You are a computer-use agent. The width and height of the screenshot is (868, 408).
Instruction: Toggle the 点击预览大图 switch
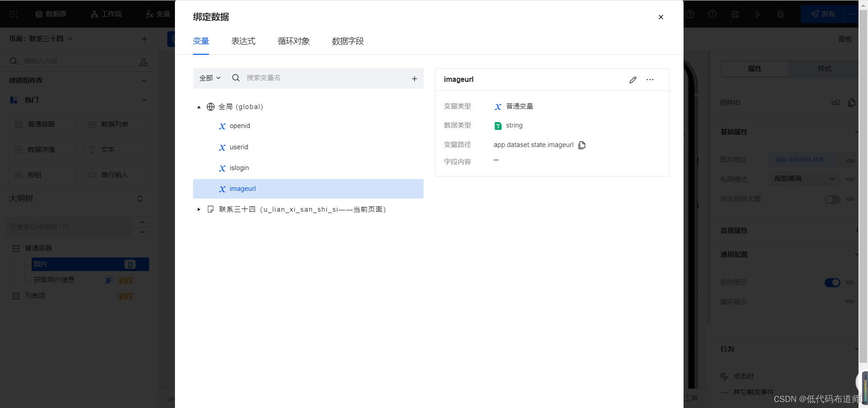coord(832,199)
